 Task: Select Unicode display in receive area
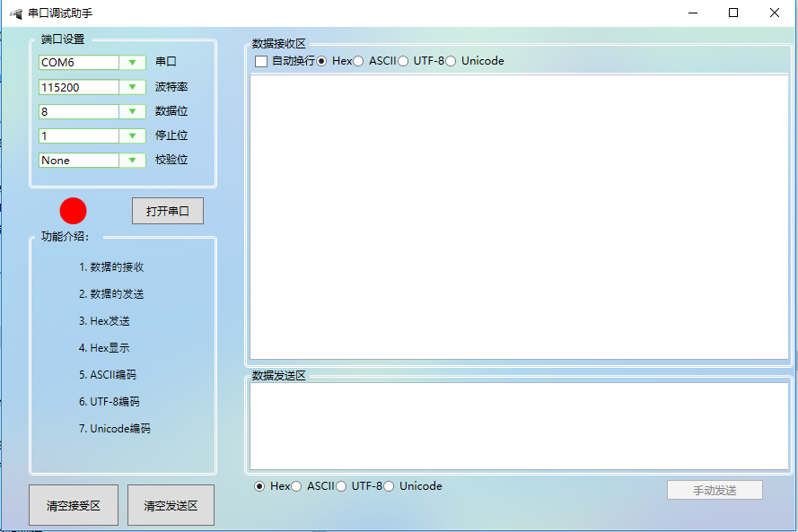click(x=451, y=62)
